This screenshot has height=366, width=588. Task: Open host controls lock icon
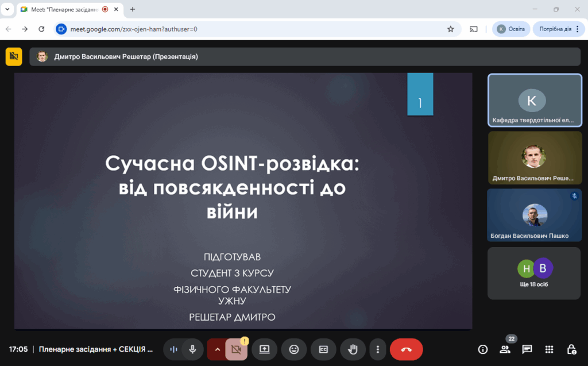coord(571,349)
